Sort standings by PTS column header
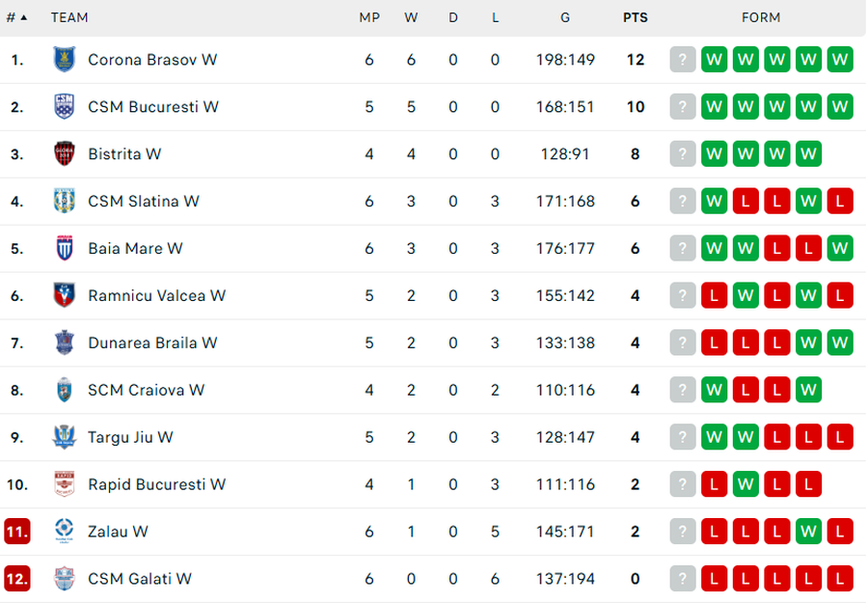Image resolution: width=868 pixels, height=603 pixels. [635, 17]
